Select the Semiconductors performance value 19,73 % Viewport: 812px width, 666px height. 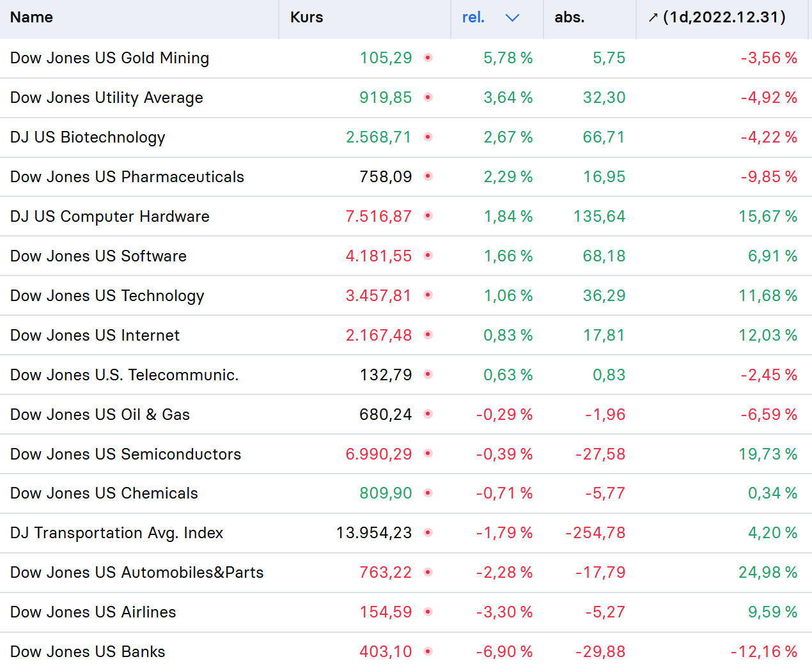[768, 454]
